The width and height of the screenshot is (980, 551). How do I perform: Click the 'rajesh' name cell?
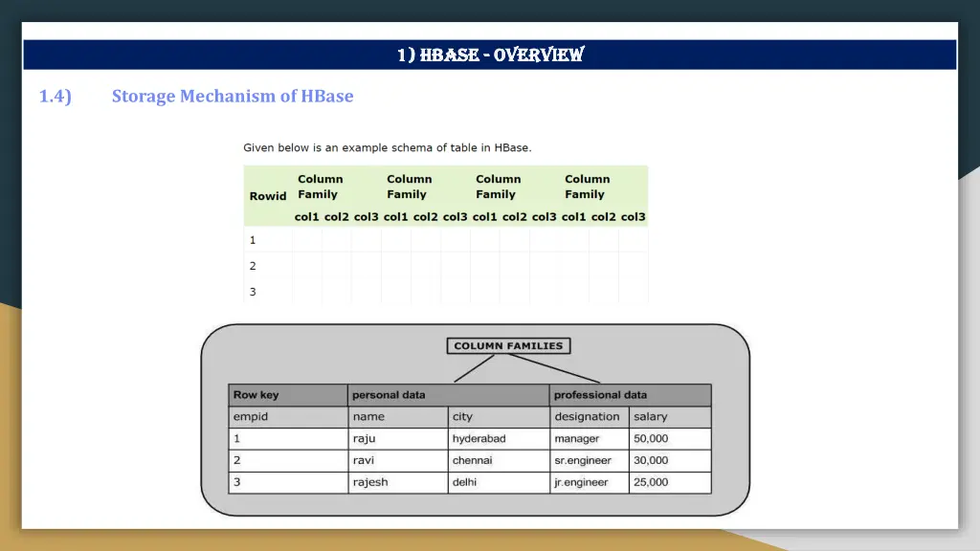(397, 482)
